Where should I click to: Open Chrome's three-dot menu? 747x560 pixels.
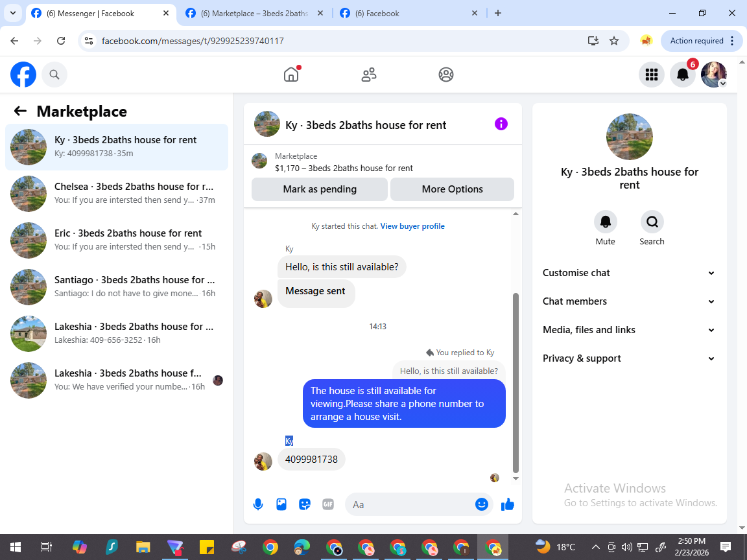(x=732, y=41)
